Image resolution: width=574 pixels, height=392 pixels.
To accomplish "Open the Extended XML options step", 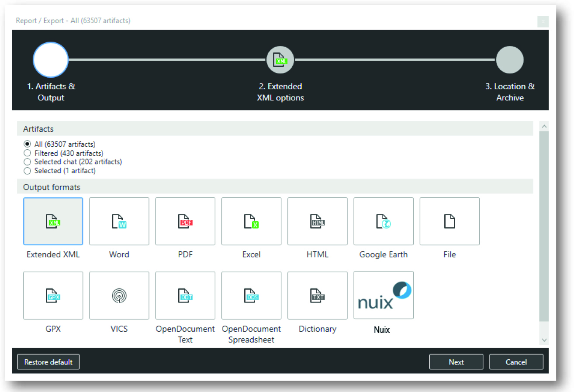I will coord(280,60).
